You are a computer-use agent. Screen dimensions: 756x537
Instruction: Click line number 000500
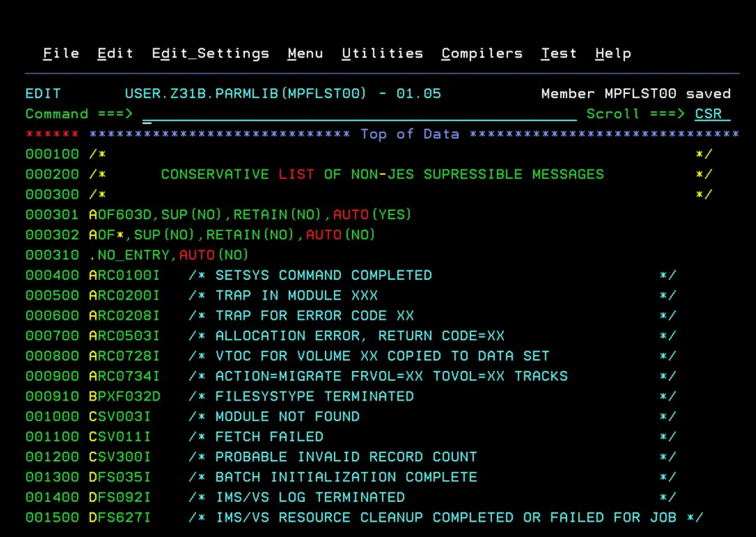(52, 295)
